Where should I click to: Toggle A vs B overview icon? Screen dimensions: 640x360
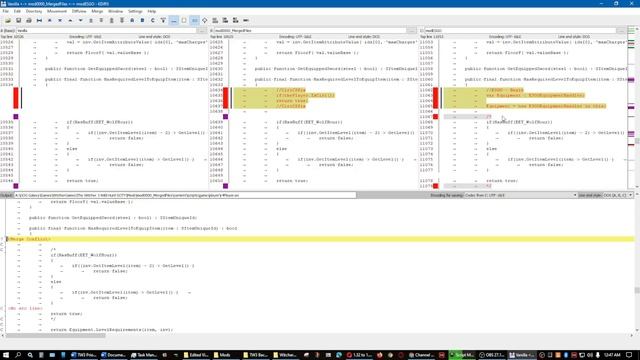pyautogui.click(x=215, y=20)
